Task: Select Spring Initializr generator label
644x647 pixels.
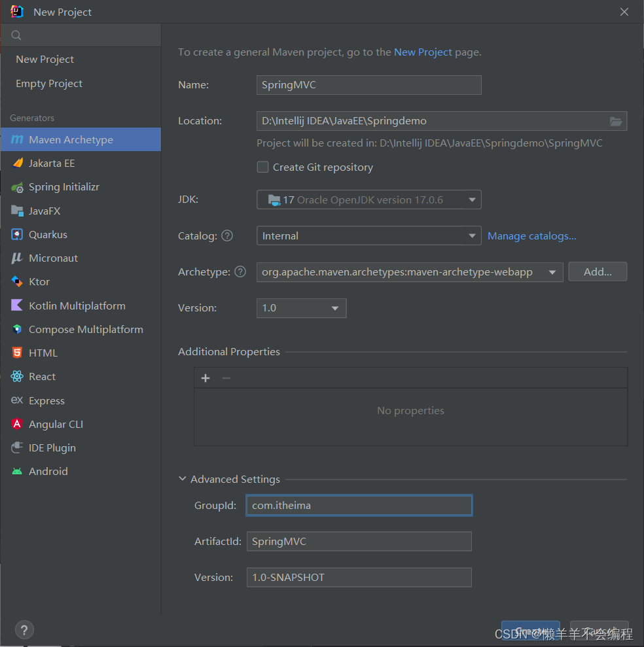Action: pos(64,187)
